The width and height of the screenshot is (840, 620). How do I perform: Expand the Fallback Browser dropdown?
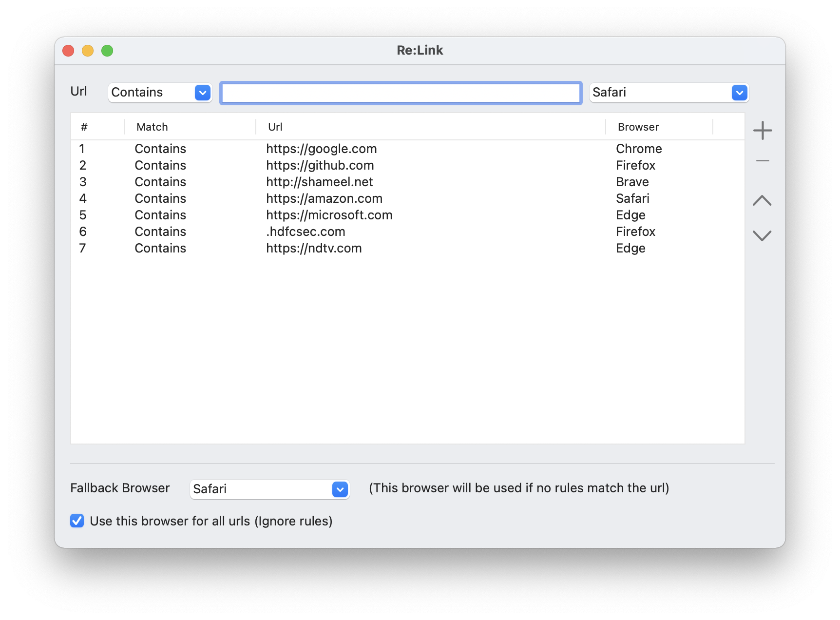[x=269, y=489]
